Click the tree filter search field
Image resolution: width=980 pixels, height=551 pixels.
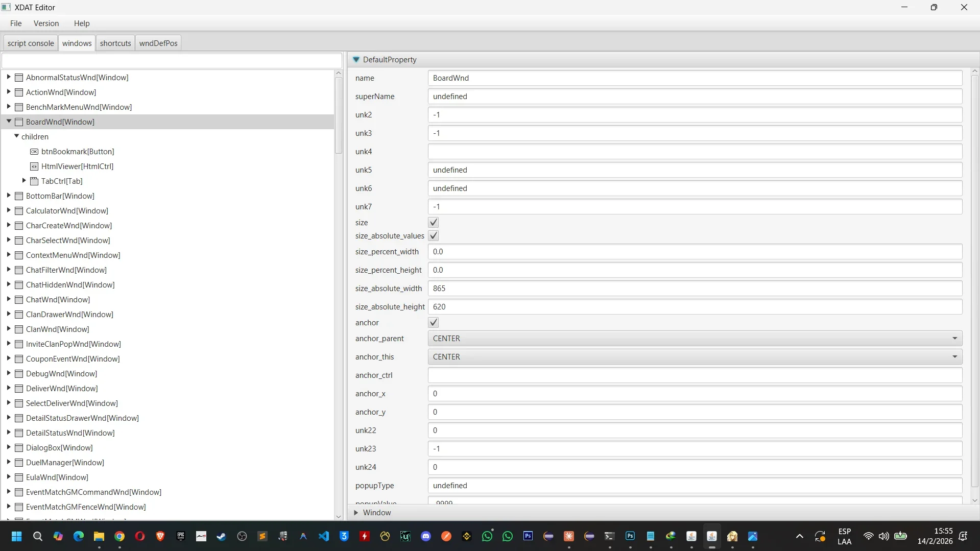(x=172, y=60)
